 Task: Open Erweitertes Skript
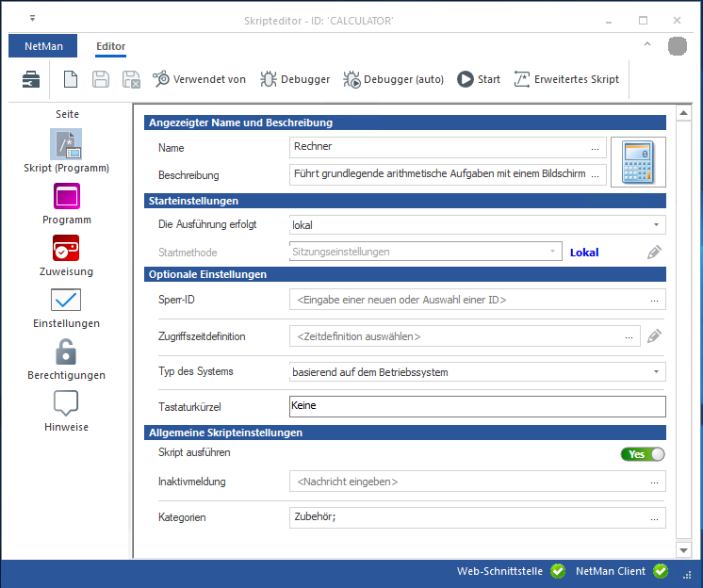pos(566,79)
